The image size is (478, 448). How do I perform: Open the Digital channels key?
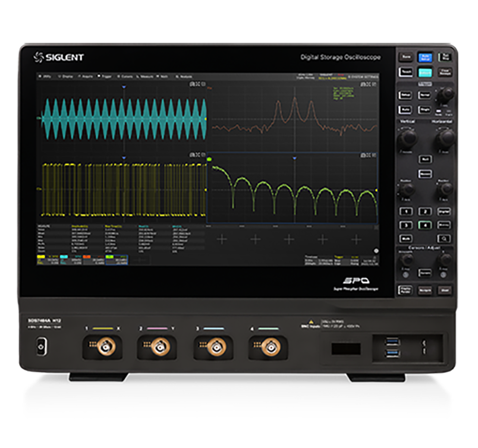pyautogui.click(x=444, y=212)
